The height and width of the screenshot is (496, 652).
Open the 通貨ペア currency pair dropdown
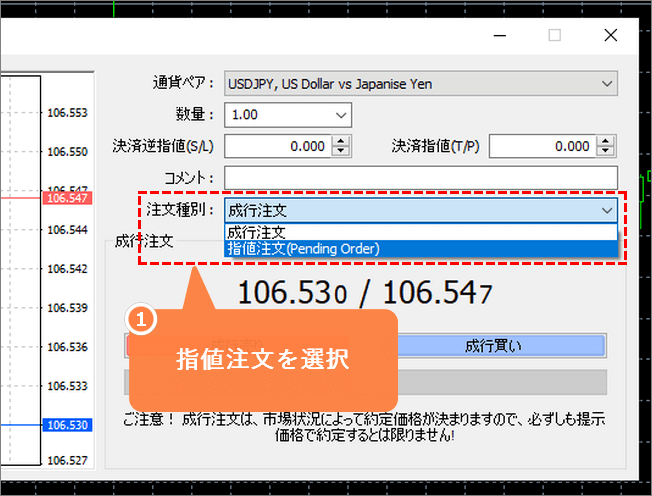click(x=420, y=84)
